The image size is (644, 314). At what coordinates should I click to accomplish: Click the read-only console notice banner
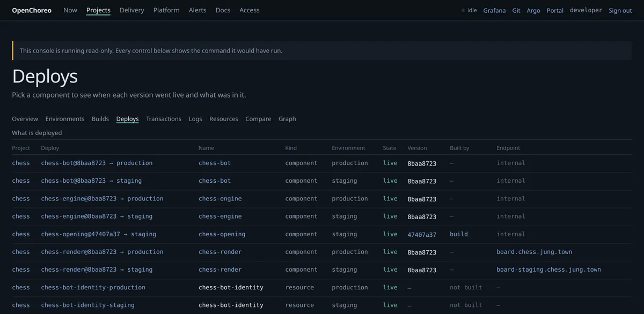tap(322, 51)
